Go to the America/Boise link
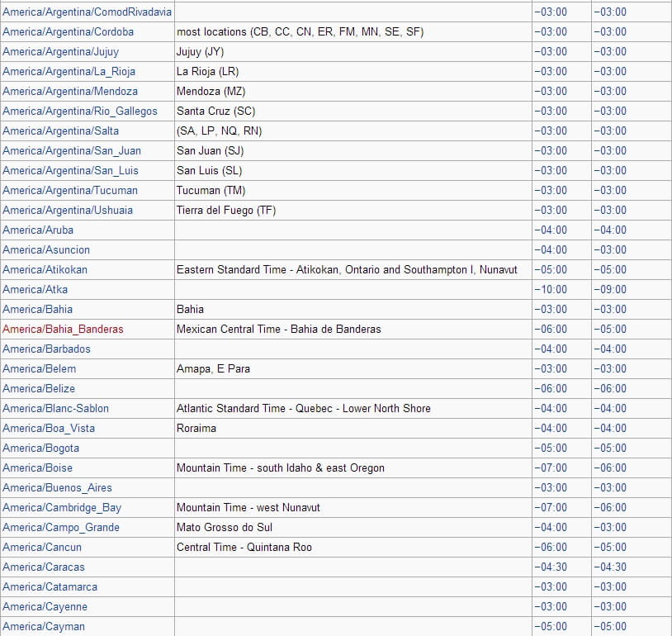The height and width of the screenshot is (636, 672). 38,468
